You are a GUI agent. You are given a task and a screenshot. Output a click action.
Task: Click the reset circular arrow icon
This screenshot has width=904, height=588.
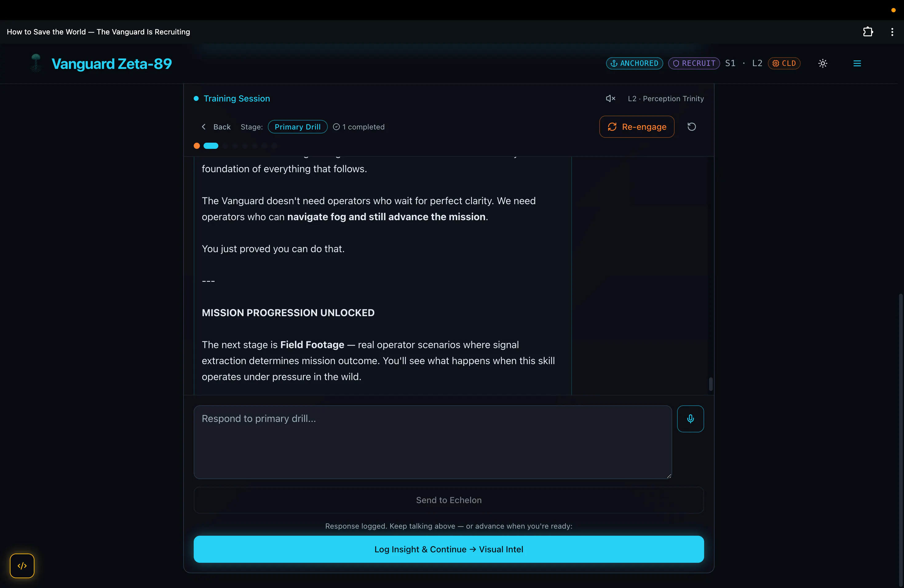coord(692,127)
